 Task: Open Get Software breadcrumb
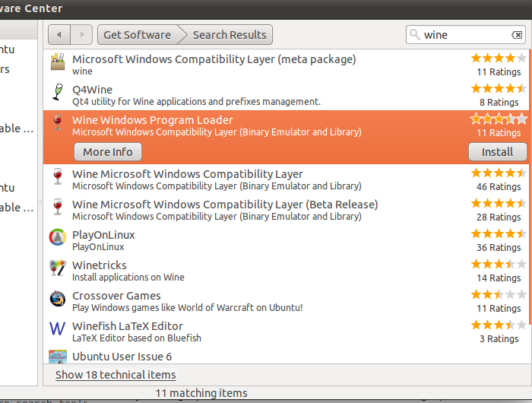[x=137, y=35]
